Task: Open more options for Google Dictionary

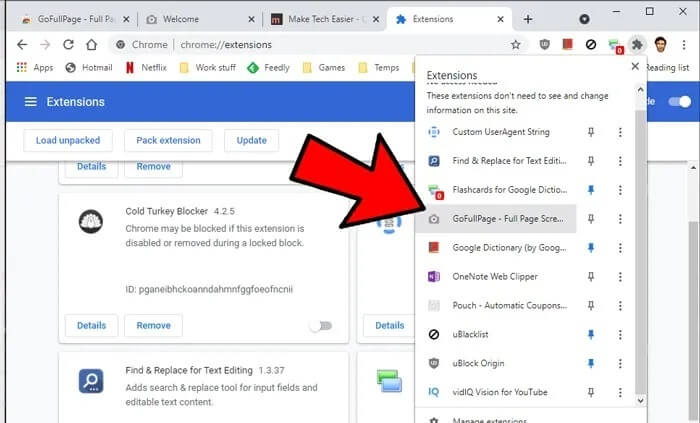Action: (620, 248)
